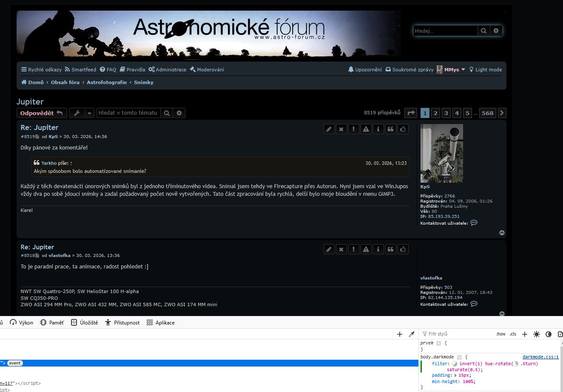The width and height of the screenshot is (563, 392).
Task: Click search icon beside topic search field
Action: click(x=167, y=113)
